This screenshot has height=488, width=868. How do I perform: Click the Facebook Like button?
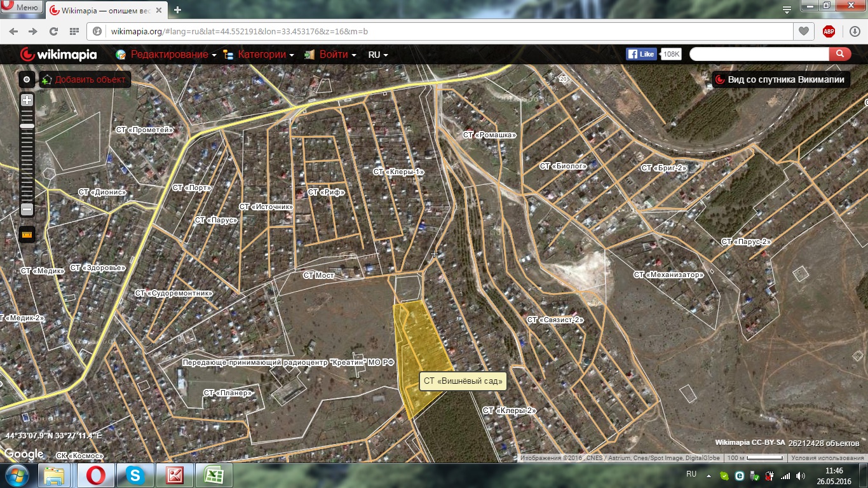pyautogui.click(x=641, y=54)
